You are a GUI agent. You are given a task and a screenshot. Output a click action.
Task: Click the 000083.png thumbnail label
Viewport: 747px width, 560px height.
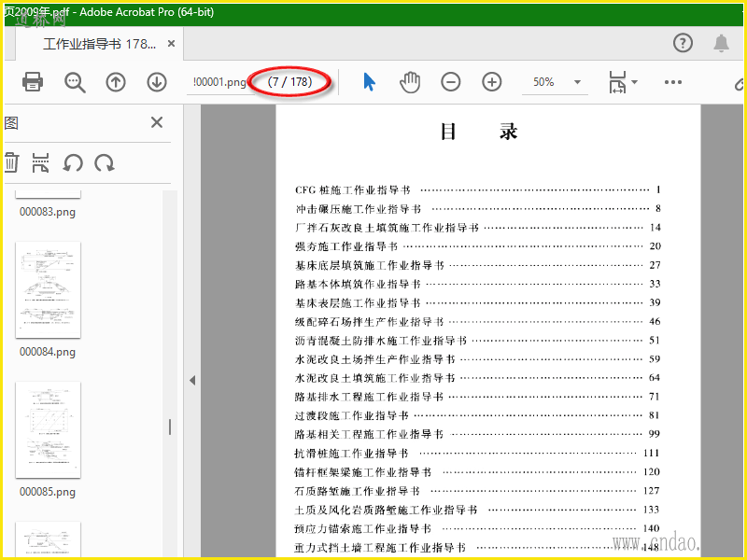click(x=48, y=212)
